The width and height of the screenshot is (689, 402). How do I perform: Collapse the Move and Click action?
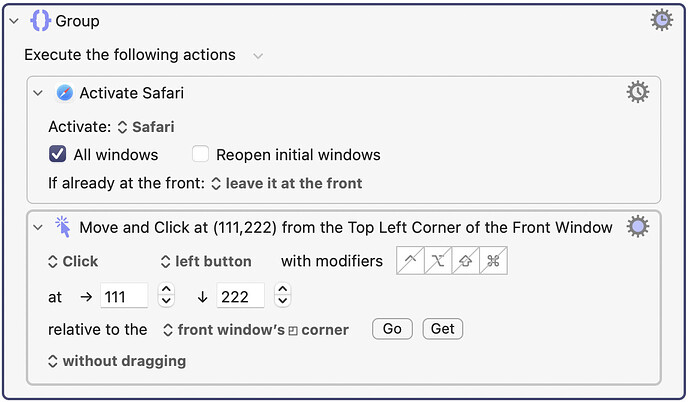[38, 227]
